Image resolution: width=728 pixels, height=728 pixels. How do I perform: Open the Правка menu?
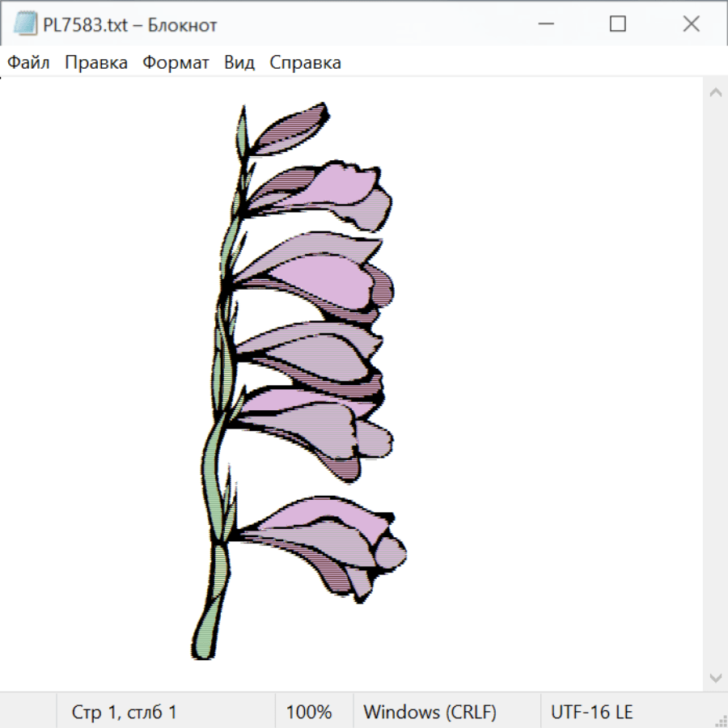pos(96,63)
